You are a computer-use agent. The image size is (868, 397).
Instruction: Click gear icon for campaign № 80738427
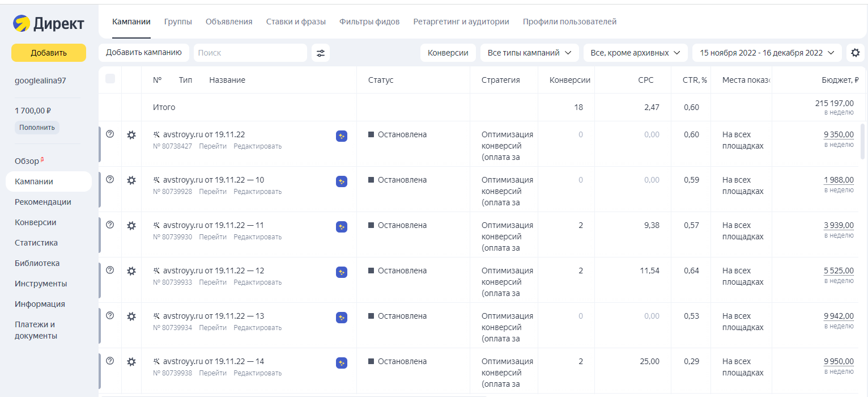click(131, 135)
